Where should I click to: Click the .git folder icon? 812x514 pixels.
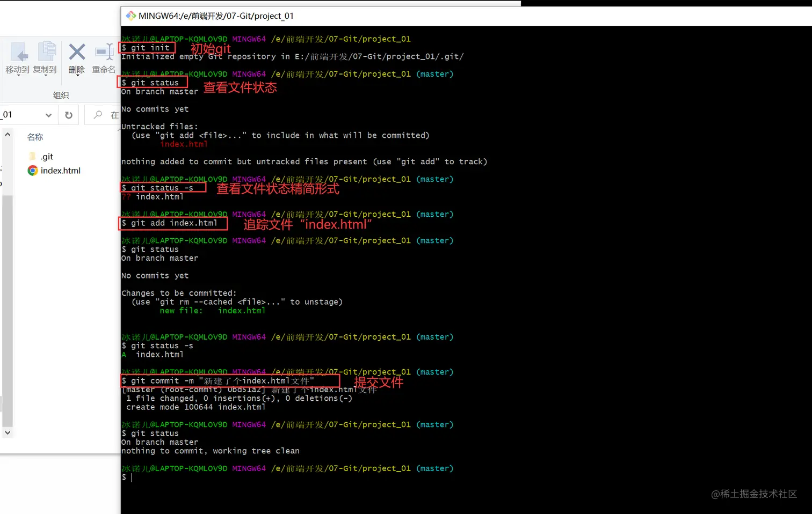[33, 156]
